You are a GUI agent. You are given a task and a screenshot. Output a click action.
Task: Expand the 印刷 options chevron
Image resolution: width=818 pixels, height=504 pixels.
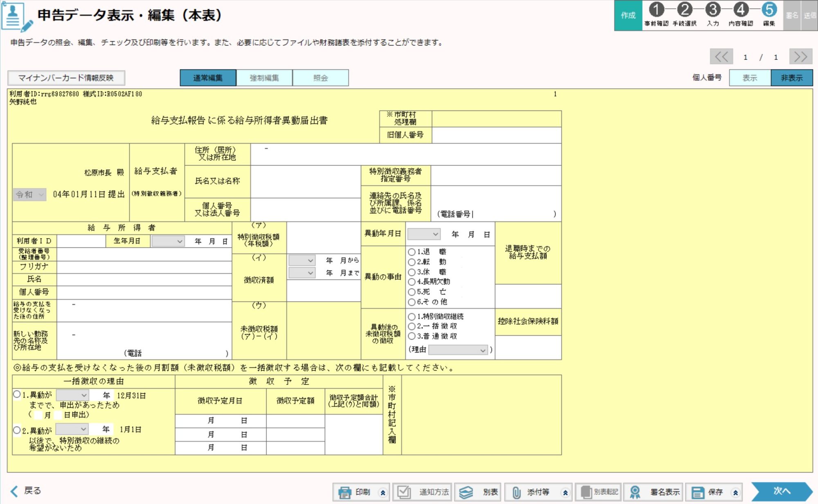(383, 493)
